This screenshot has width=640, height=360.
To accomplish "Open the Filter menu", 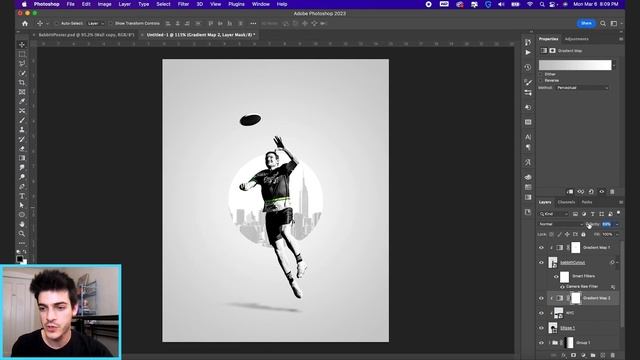I will pos(183,4).
